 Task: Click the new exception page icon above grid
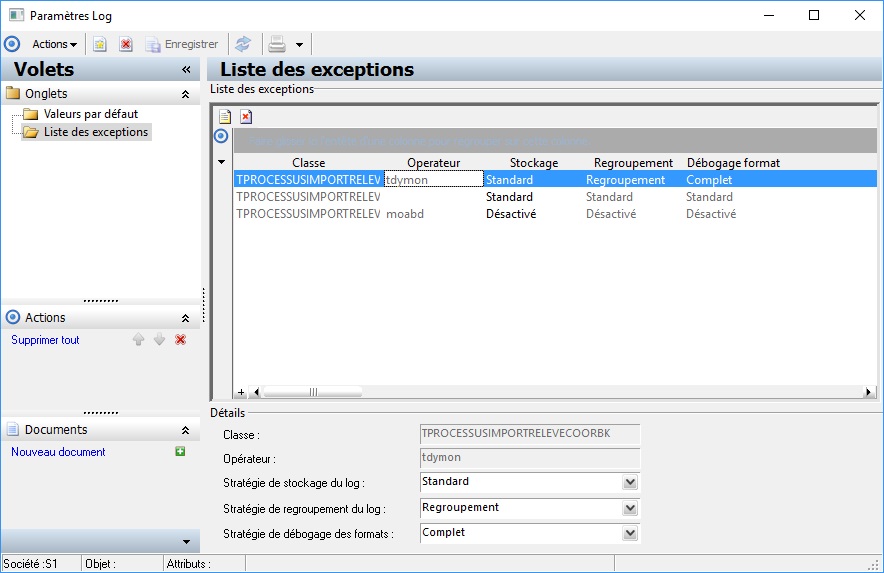(225, 117)
